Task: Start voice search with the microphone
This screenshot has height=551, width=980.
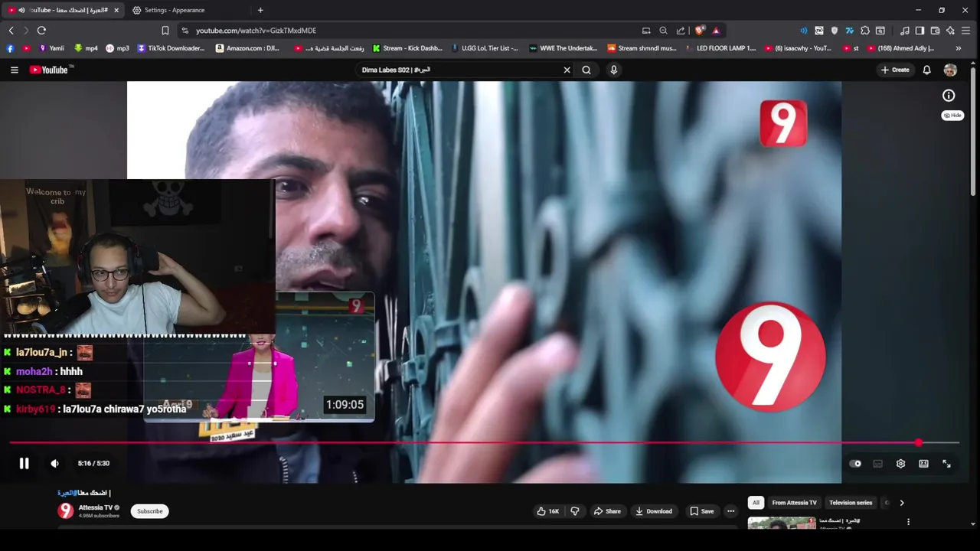Action: point(613,70)
